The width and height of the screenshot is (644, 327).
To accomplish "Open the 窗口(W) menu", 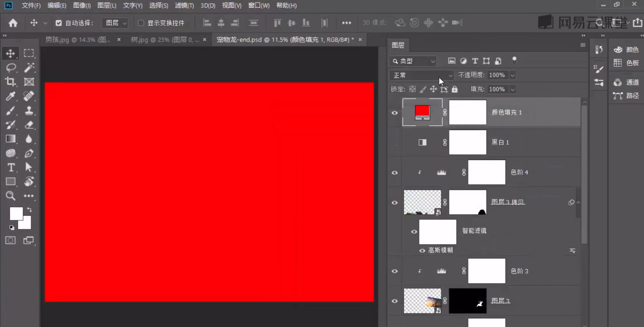I will tap(259, 5).
